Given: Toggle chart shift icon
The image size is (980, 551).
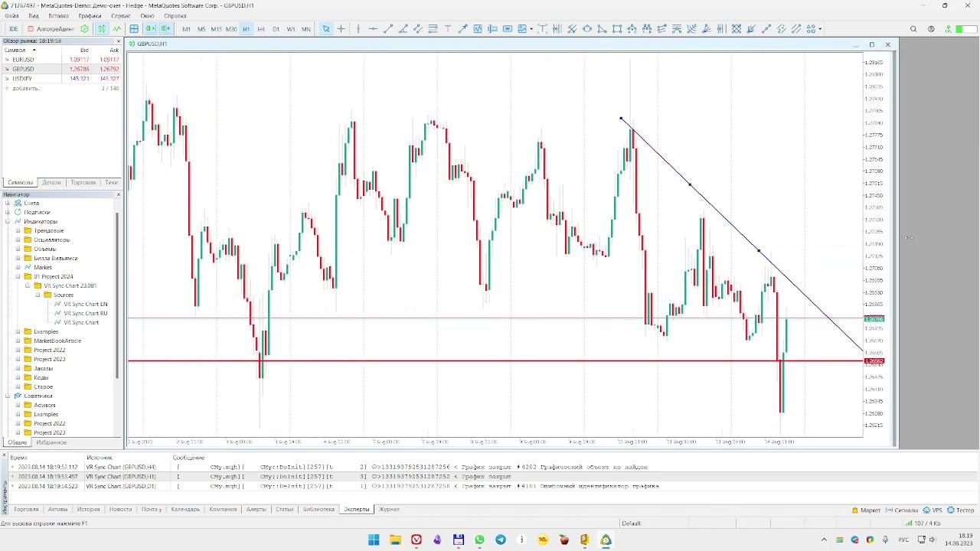Looking at the screenshot, I should click(165, 29).
